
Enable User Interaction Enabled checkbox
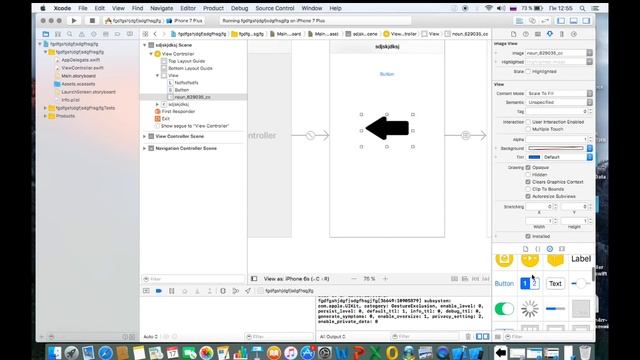coord(528,122)
